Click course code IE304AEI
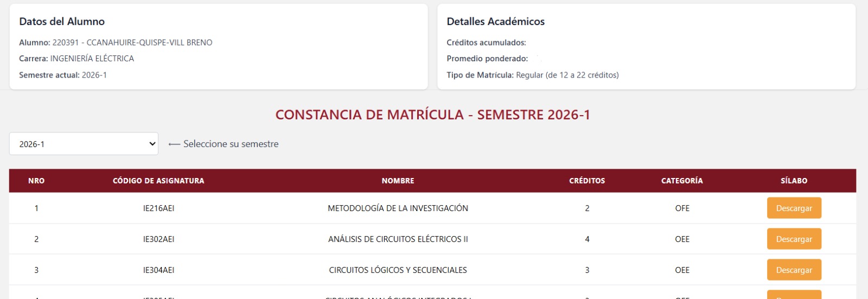The height and width of the screenshot is (299, 868). coord(158,270)
